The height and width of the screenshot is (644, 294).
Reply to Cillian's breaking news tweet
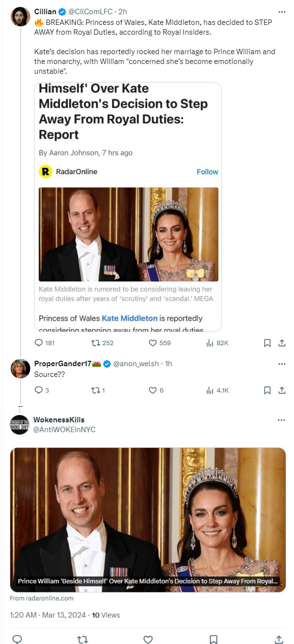39,343
